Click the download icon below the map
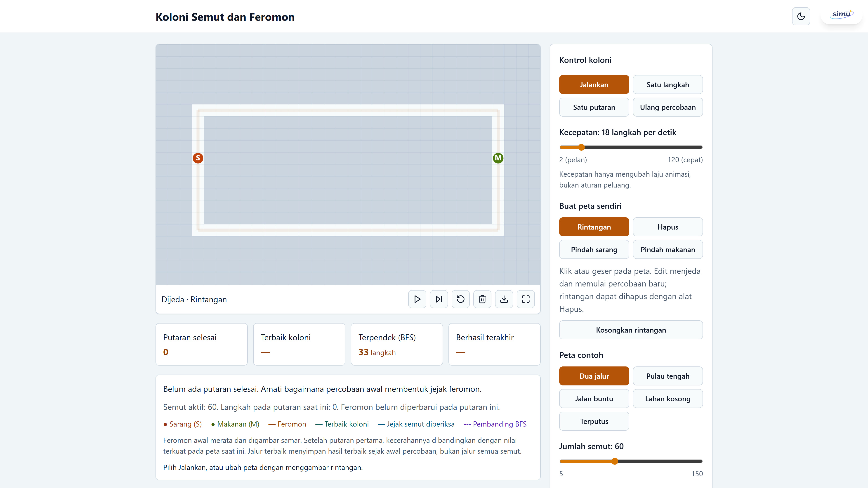This screenshot has height=488, width=868. click(x=504, y=299)
